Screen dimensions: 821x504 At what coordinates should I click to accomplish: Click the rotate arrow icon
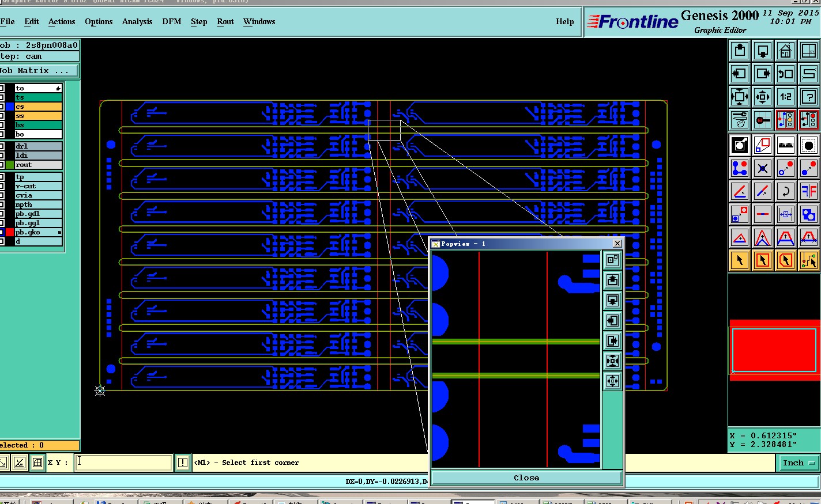click(x=786, y=191)
